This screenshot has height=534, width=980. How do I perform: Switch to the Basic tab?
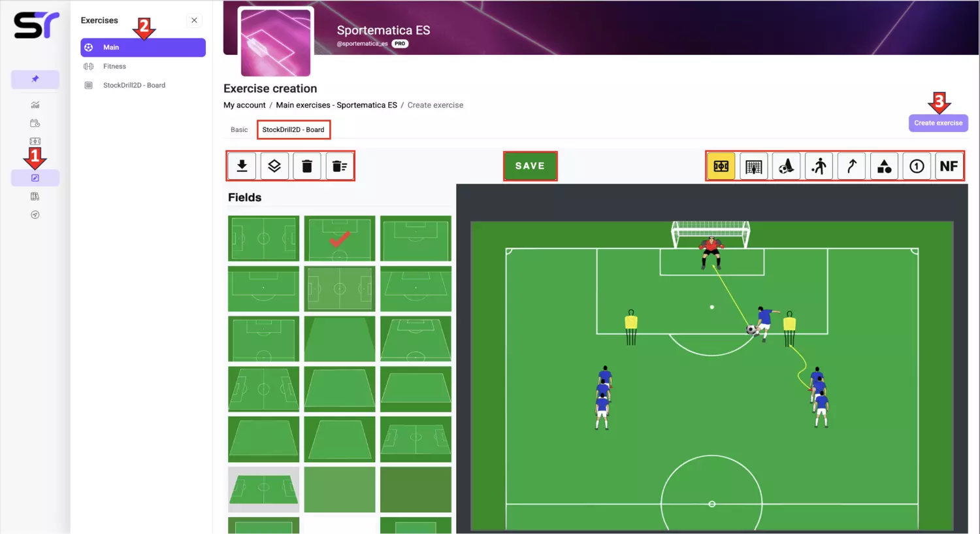[x=239, y=129]
